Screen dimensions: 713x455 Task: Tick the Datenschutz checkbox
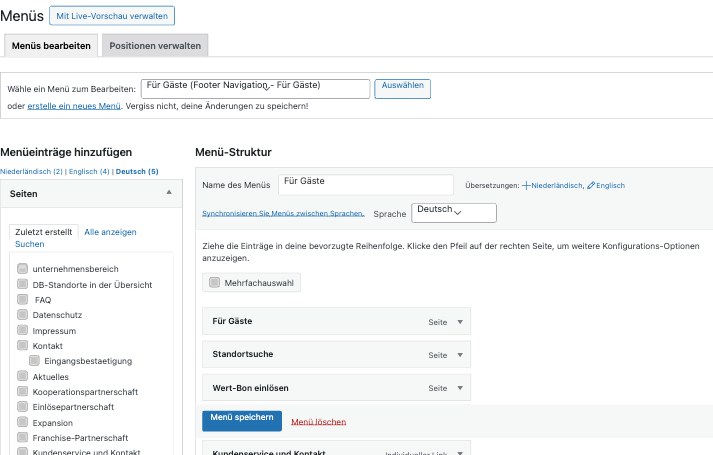[22, 314]
